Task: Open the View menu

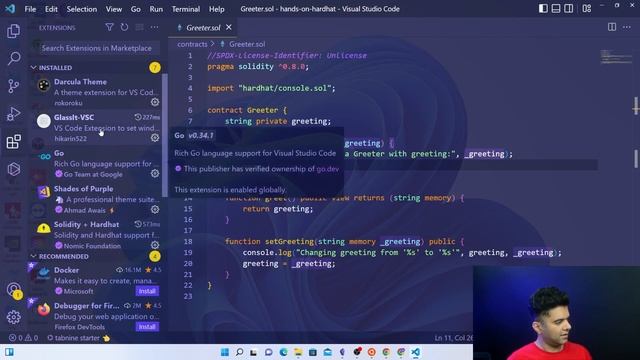Action: pyautogui.click(x=114, y=9)
